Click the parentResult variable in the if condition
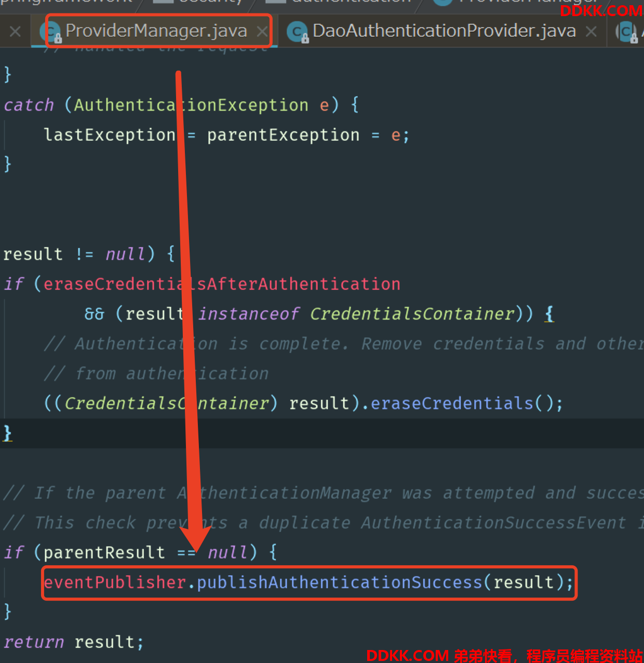This screenshot has height=663, width=644. (x=104, y=552)
